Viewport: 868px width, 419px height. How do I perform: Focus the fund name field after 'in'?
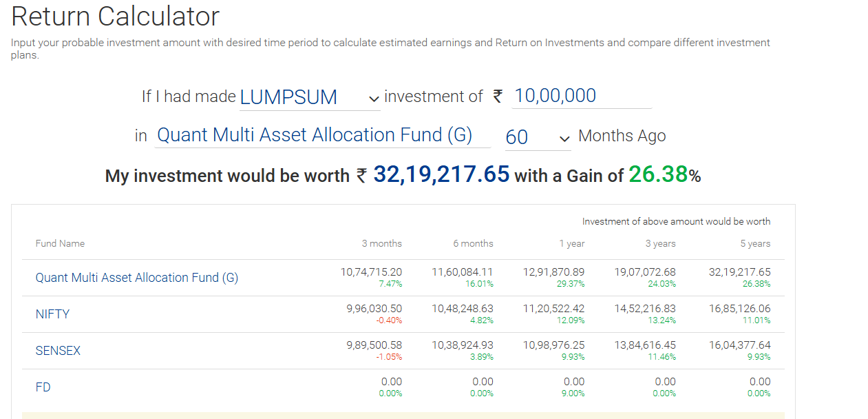[x=321, y=135]
